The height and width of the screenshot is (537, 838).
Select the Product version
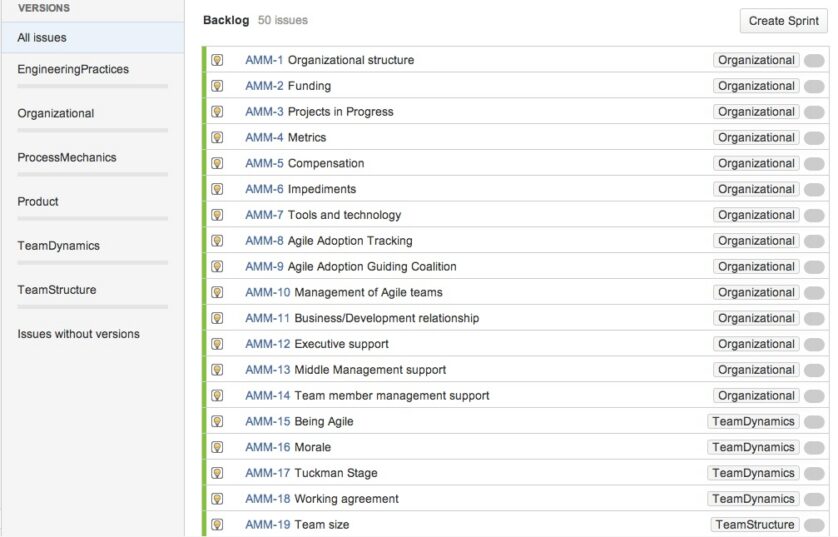[x=38, y=201]
